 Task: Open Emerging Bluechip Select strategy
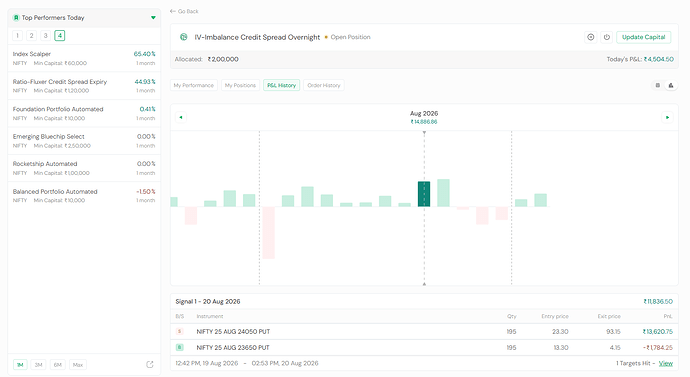[84, 141]
